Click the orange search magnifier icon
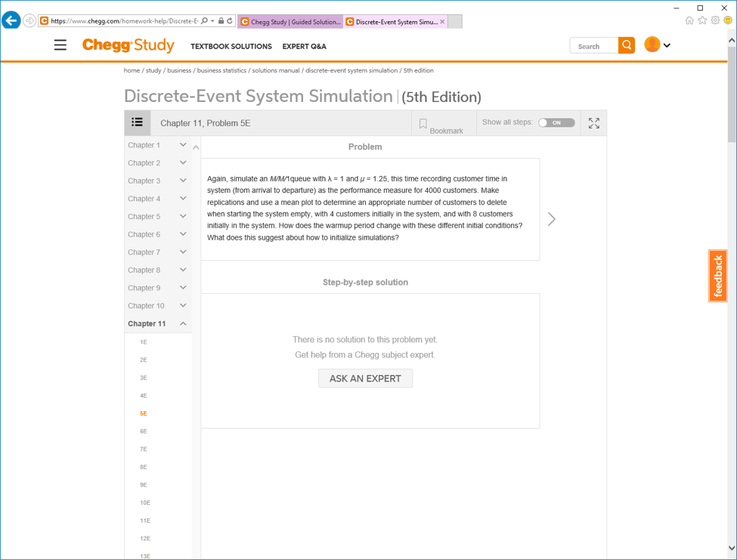 point(626,45)
